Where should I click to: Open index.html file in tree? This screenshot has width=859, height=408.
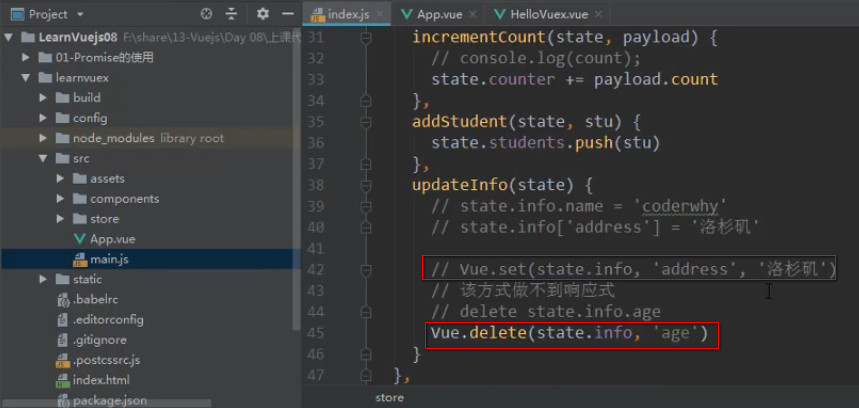coord(101,380)
